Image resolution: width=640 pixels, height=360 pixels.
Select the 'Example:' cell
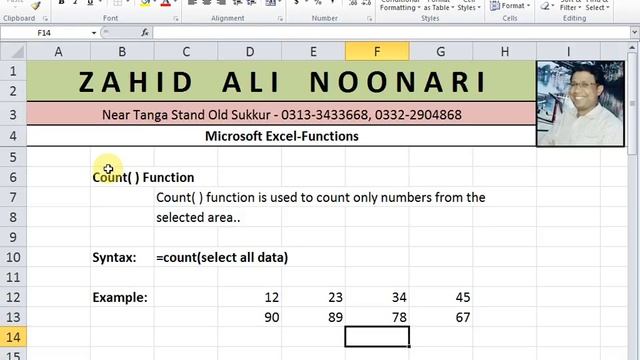pyautogui.click(x=122, y=297)
